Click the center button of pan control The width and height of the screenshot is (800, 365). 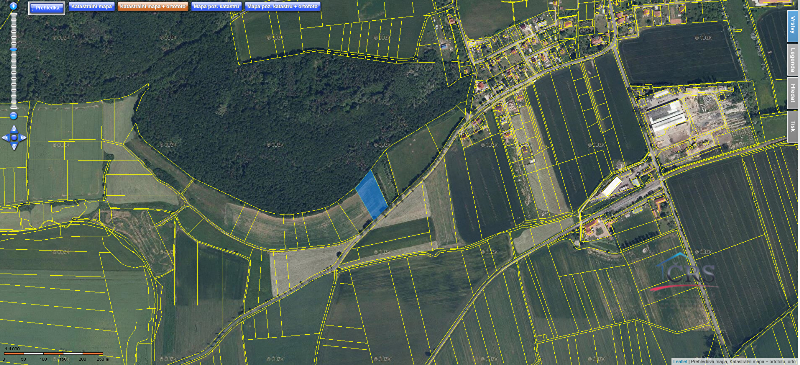pos(14,137)
